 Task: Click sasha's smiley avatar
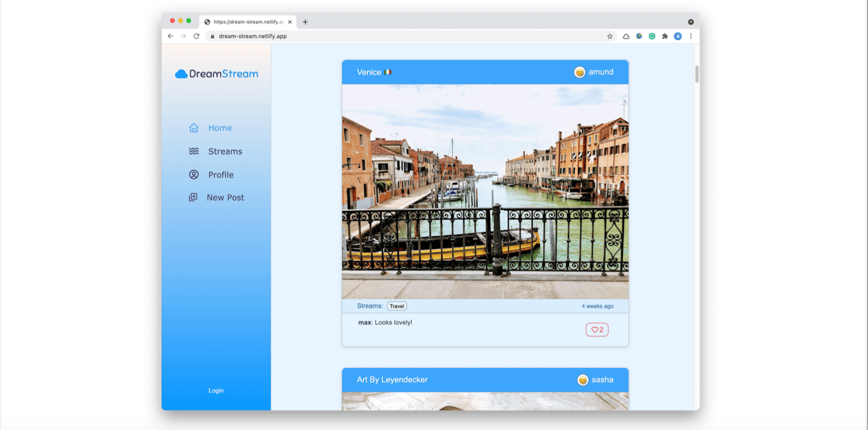coord(583,380)
